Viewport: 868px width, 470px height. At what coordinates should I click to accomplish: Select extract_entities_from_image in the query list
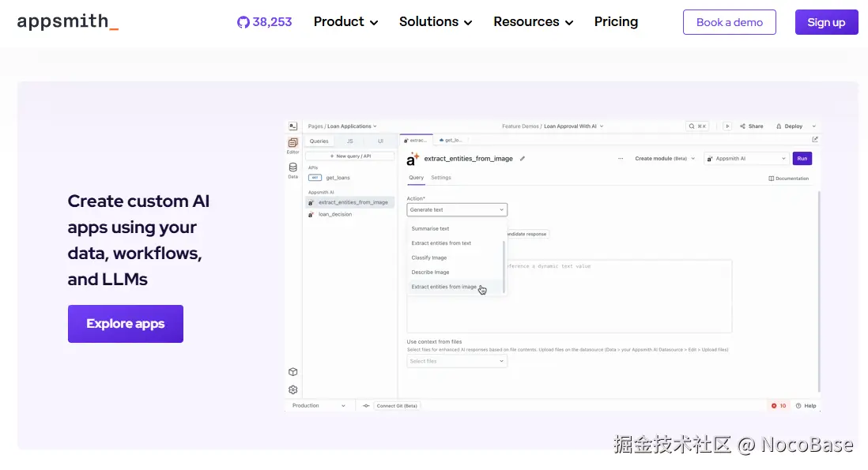pyautogui.click(x=350, y=202)
